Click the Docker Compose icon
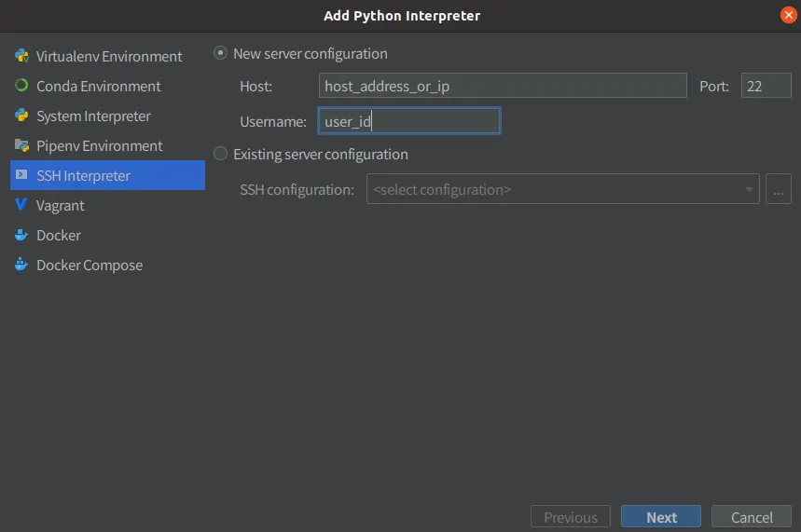Viewport: 801px width, 532px height. coord(21,265)
